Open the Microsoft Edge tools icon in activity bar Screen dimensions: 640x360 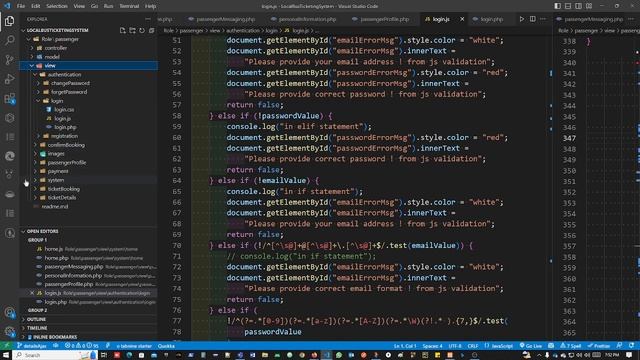pyautogui.click(x=9, y=156)
